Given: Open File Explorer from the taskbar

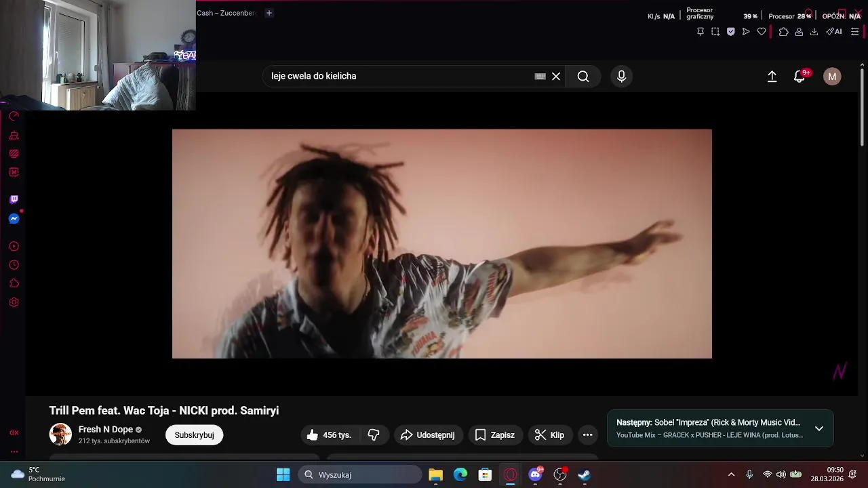Looking at the screenshot, I should pos(435,474).
